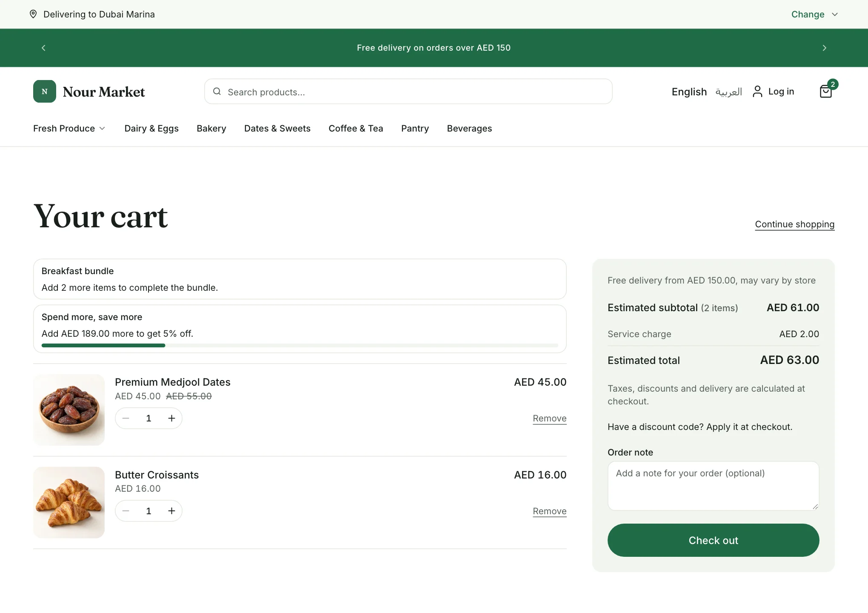Viewport: 868px width, 613px height.
Task: Decrease Medjool Dates quantity
Action: (126, 418)
